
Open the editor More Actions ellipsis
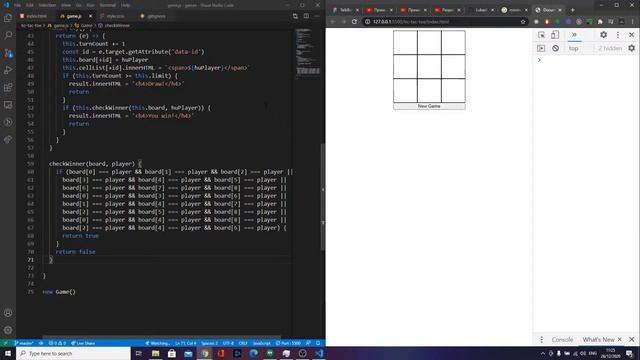coord(317,16)
